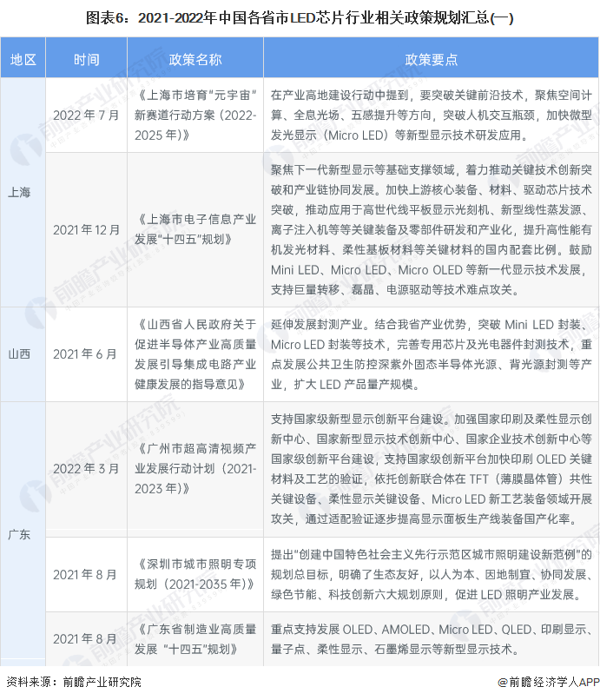Select the 地区 column header

click(23, 59)
